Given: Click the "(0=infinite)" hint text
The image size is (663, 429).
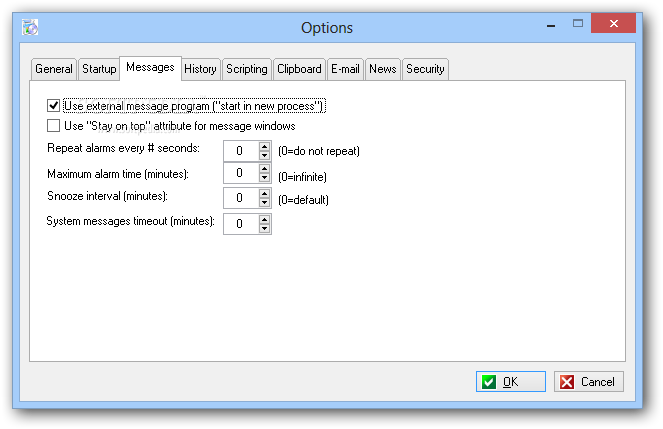Looking at the screenshot, I should pyautogui.click(x=302, y=177).
